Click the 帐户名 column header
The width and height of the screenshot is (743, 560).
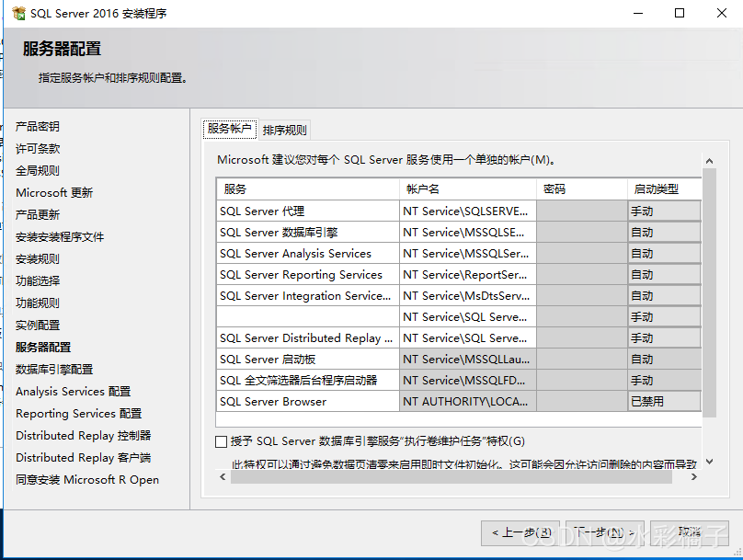[x=468, y=189]
